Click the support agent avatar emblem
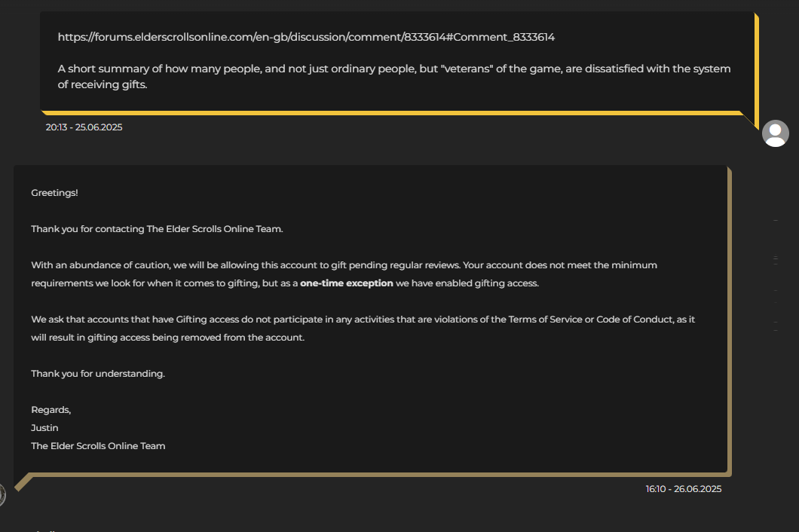 2,495
